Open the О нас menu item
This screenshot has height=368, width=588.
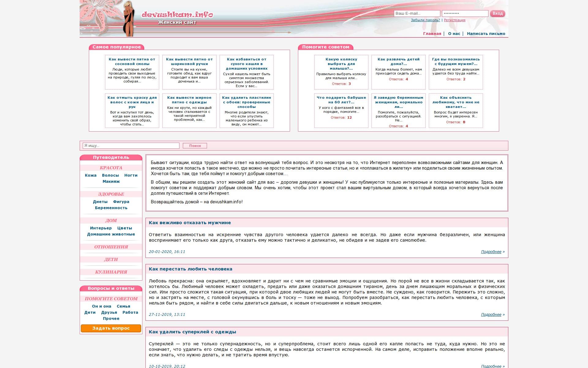[454, 34]
